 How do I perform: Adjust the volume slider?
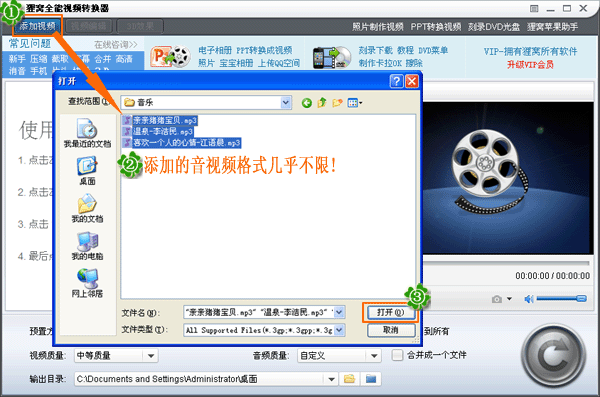coord(561,299)
